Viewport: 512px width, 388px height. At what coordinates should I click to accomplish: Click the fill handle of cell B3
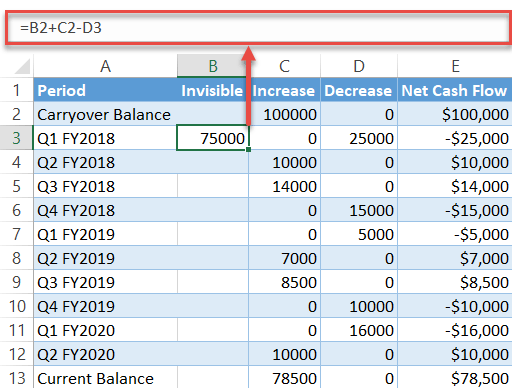tap(249, 150)
